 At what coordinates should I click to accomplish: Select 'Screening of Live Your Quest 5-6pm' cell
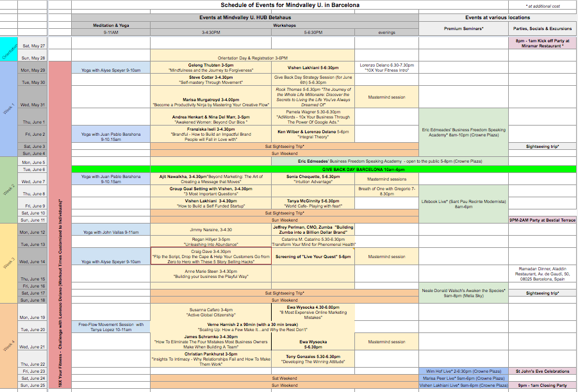[x=313, y=256]
